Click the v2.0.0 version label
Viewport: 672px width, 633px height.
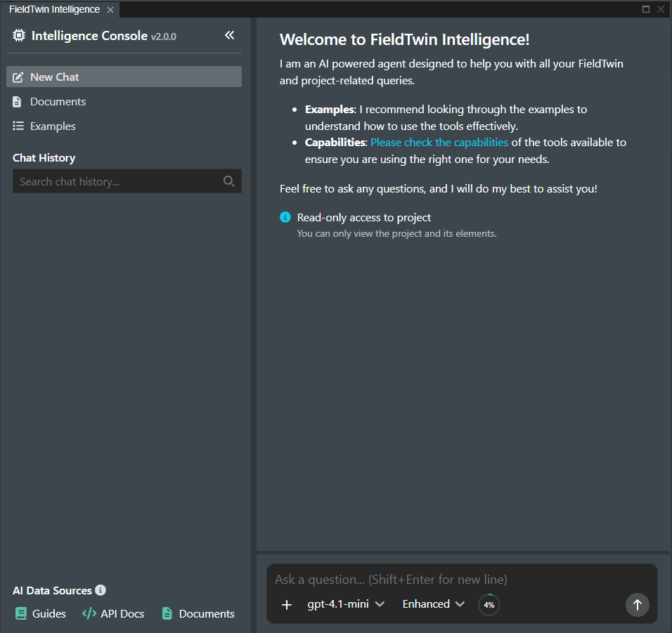point(163,37)
